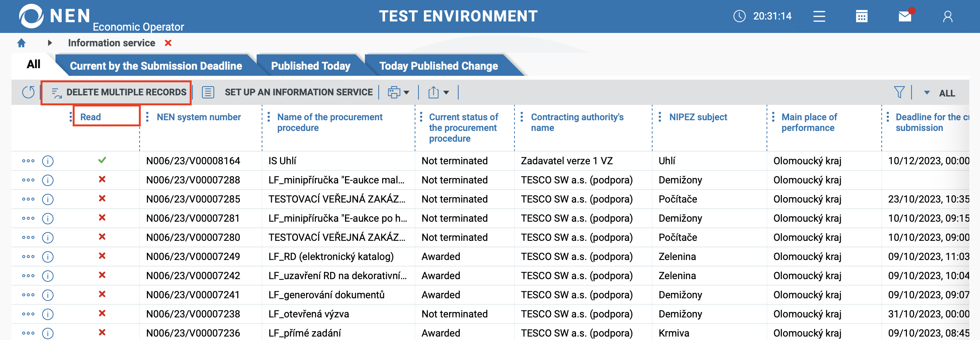The width and height of the screenshot is (980, 340).
Task: Click the filter funnel icon
Action: 899,92
